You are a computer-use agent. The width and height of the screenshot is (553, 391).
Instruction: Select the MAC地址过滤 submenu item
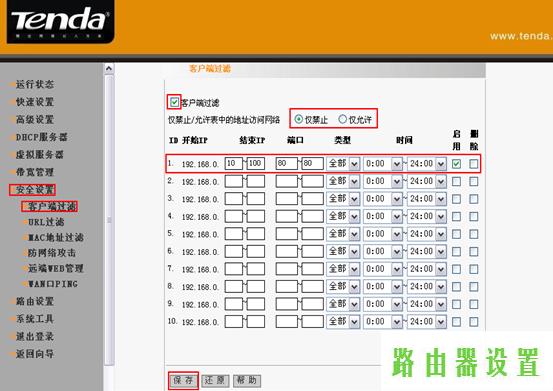(x=56, y=238)
